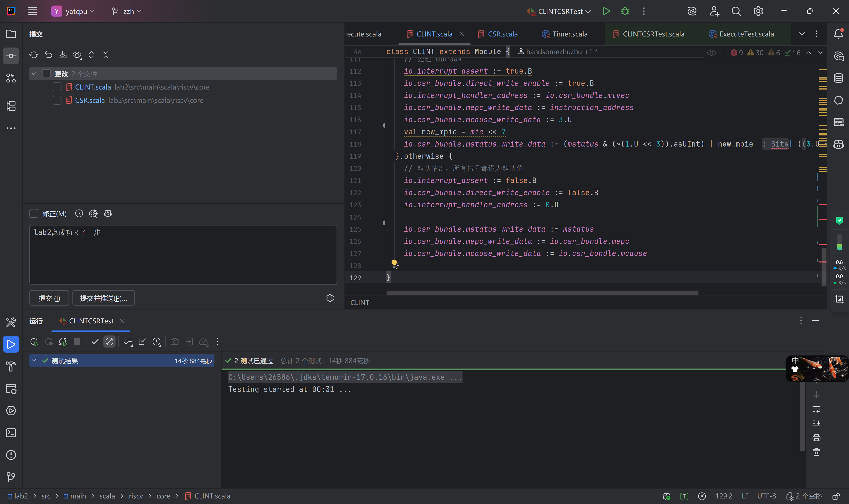Check the CLINT.scala file checkbox
This screenshot has height=504, width=849.
tap(57, 87)
